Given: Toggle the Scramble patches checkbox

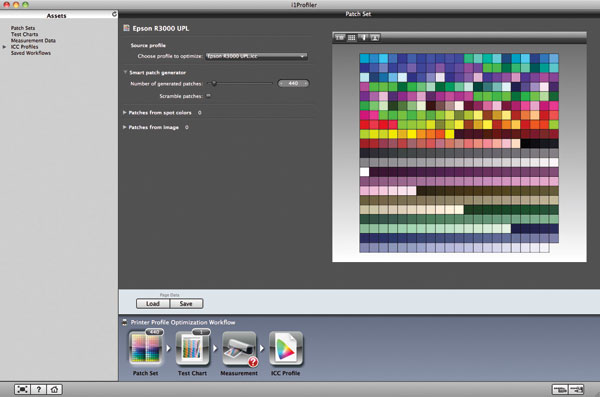Looking at the screenshot, I should (x=209, y=96).
